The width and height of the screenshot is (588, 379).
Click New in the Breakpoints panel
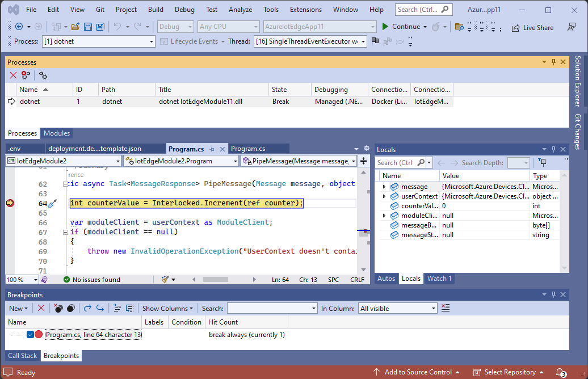coord(17,308)
